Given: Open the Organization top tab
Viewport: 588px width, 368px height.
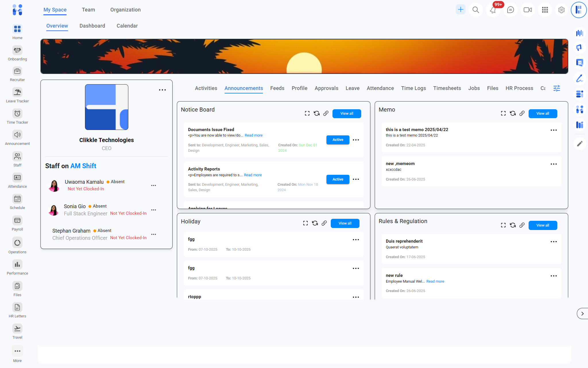Looking at the screenshot, I should 125,10.
